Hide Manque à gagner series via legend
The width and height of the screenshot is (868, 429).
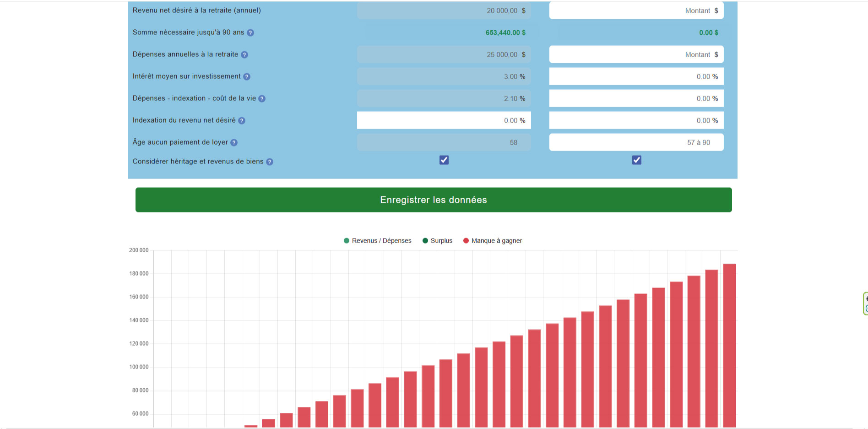click(492, 241)
